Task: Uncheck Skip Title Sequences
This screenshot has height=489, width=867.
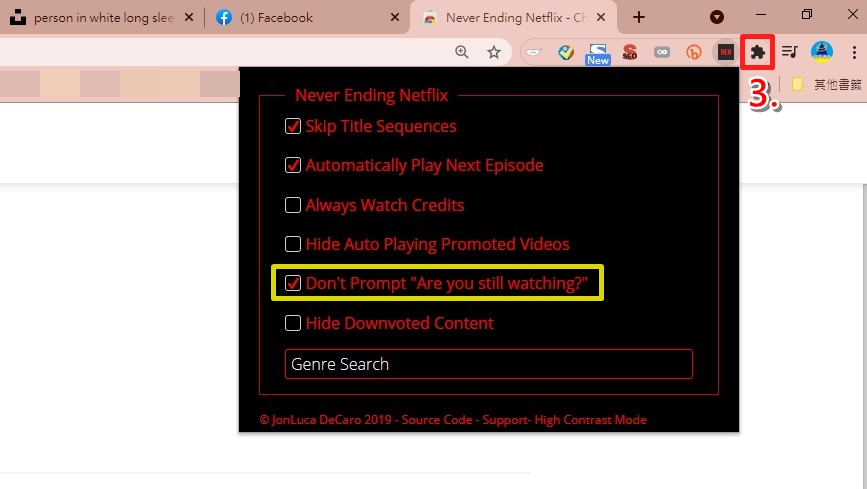Action: (293, 126)
